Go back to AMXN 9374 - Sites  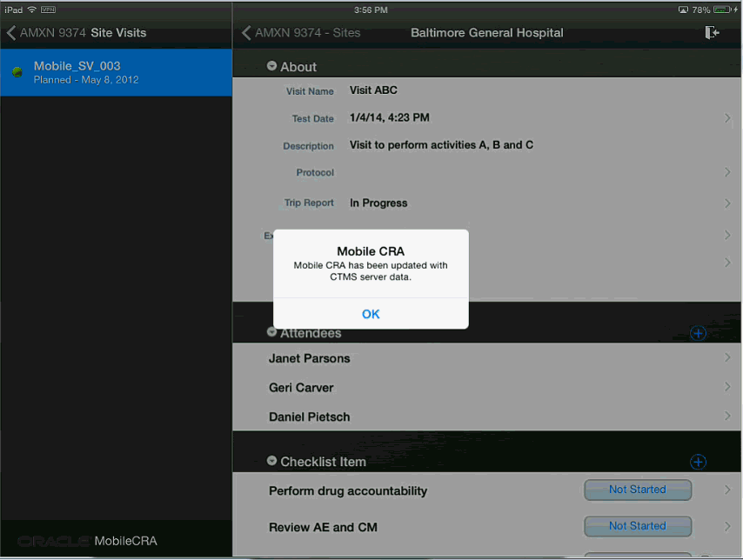(301, 33)
